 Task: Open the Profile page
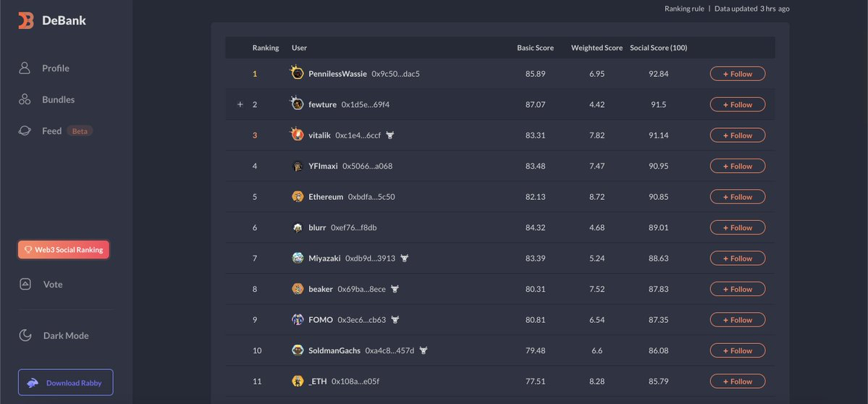click(55, 68)
